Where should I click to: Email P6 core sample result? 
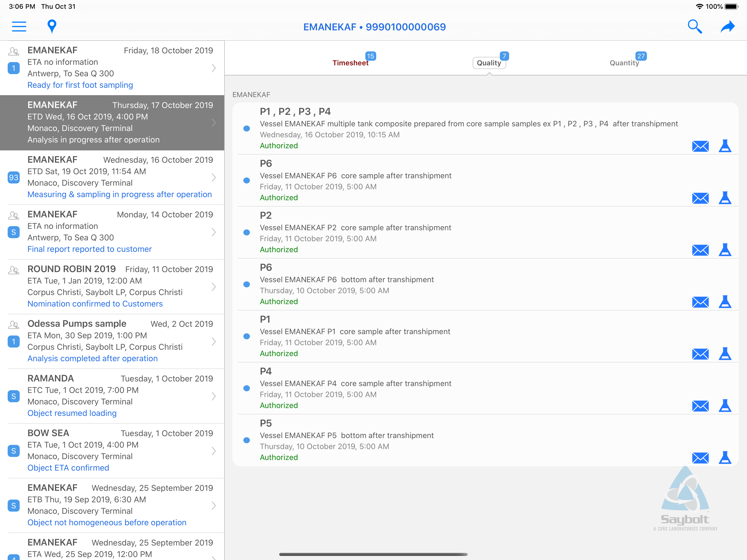pos(700,198)
